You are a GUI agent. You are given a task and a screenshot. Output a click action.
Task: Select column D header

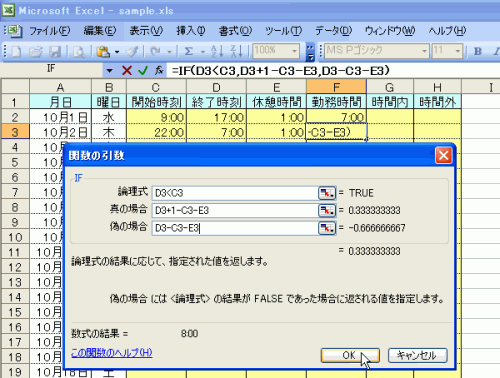(216, 87)
